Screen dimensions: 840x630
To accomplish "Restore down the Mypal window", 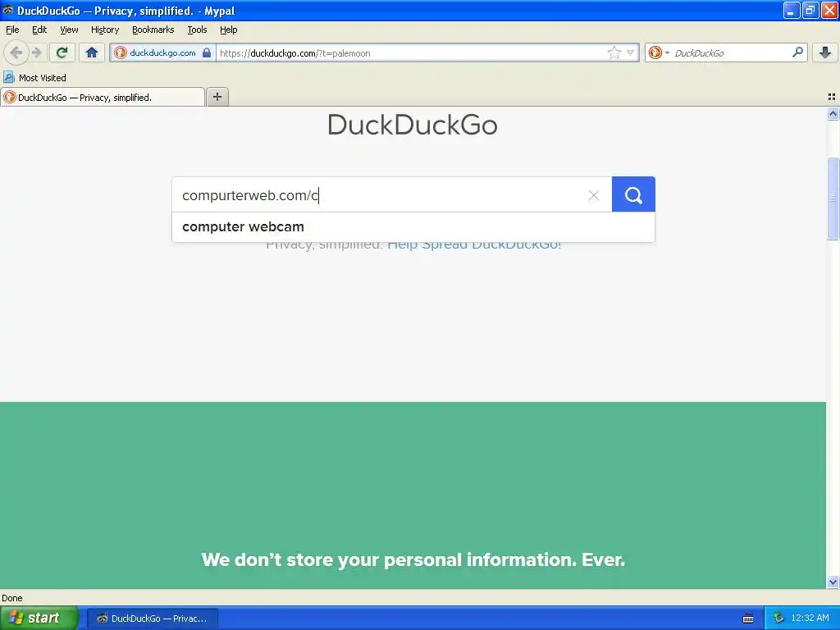I will point(810,10).
